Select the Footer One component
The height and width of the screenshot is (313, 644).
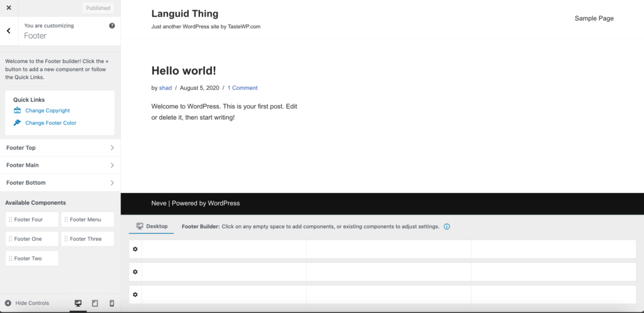click(32, 239)
